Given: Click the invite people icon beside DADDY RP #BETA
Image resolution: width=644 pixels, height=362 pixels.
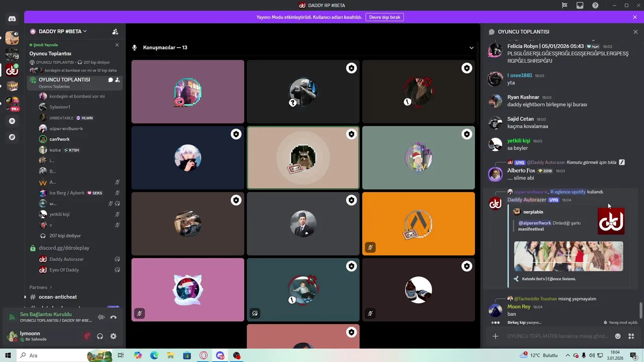Looking at the screenshot, I should coord(115,31).
